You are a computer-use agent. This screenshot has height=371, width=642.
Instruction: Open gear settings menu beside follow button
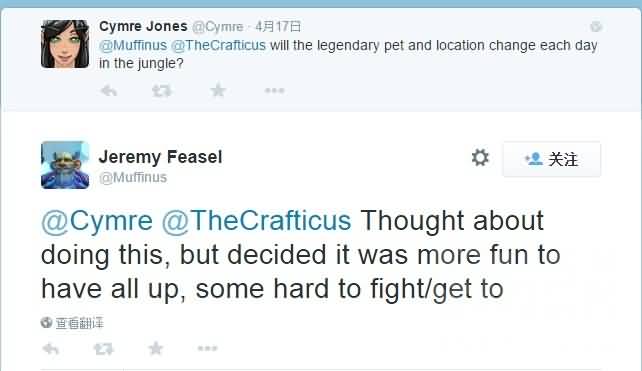(480, 158)
